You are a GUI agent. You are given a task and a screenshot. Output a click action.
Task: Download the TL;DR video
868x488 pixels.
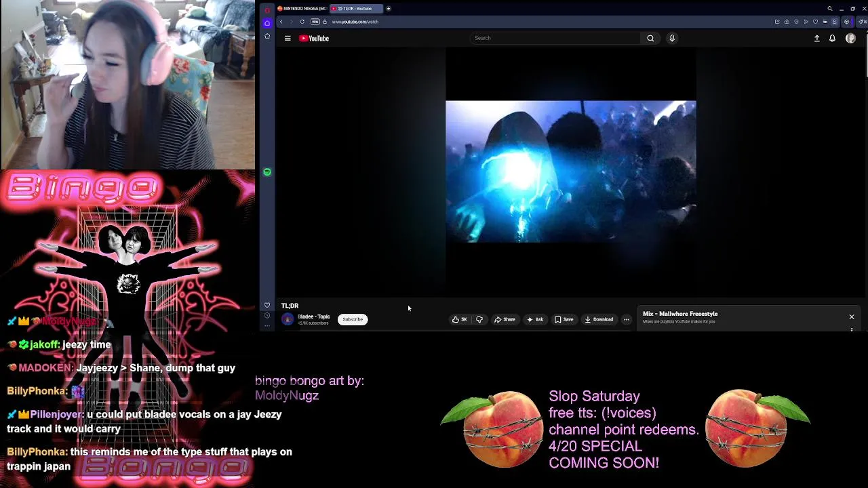coord(599,319)
